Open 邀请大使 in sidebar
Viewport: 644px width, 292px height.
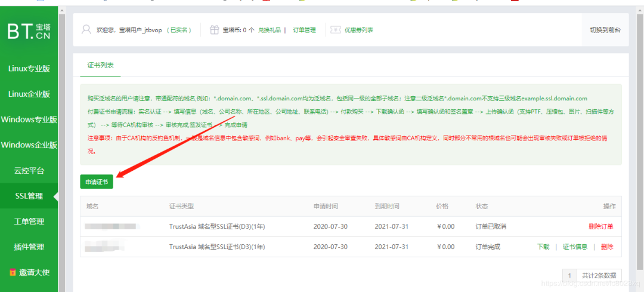29,272
